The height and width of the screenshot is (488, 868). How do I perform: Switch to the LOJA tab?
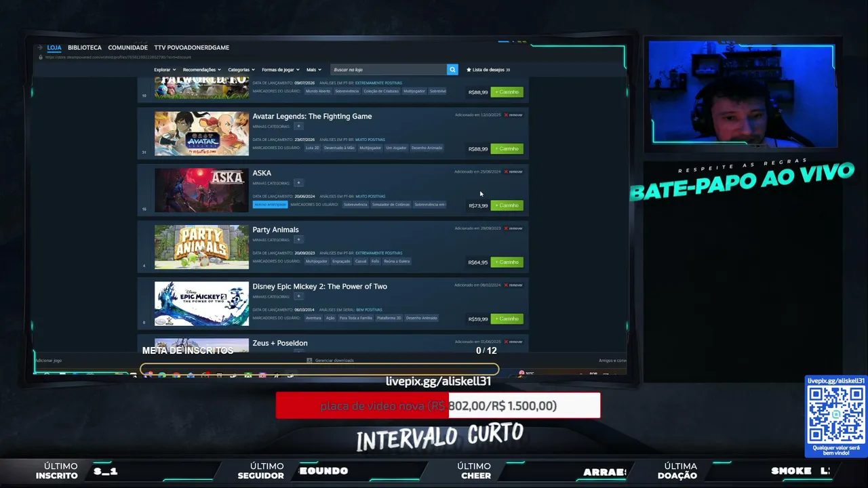coord(54,47)
